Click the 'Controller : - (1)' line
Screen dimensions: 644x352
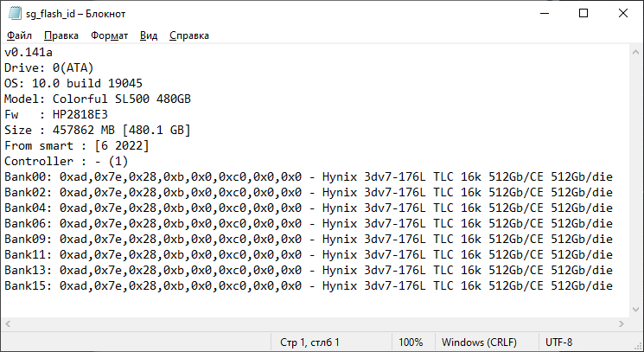(66, 162)
